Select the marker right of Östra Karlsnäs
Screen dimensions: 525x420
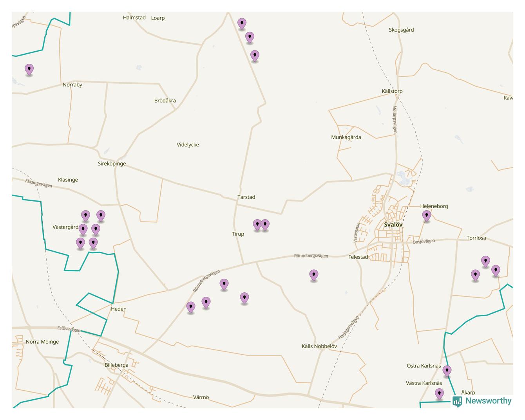coord(447,371)
